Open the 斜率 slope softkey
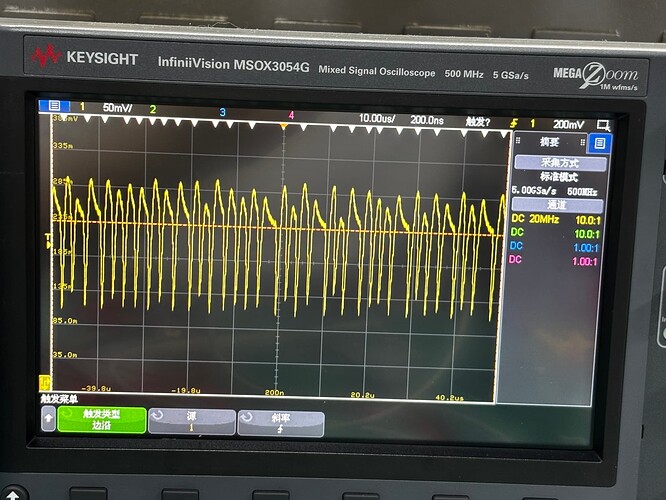Image resolution: width=666 pixels, height=500 pixels. pos(281,424)
